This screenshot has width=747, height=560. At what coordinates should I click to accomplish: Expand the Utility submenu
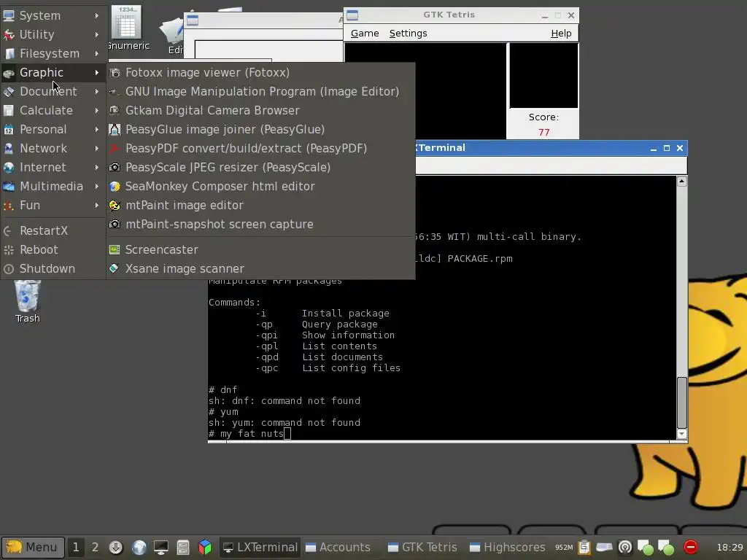53,35
